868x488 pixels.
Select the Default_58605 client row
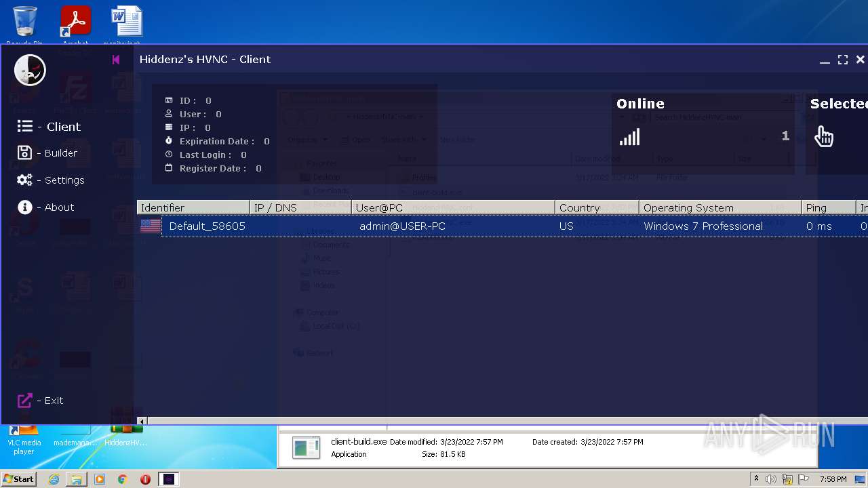pyautogui.click(x=502, y=226)
